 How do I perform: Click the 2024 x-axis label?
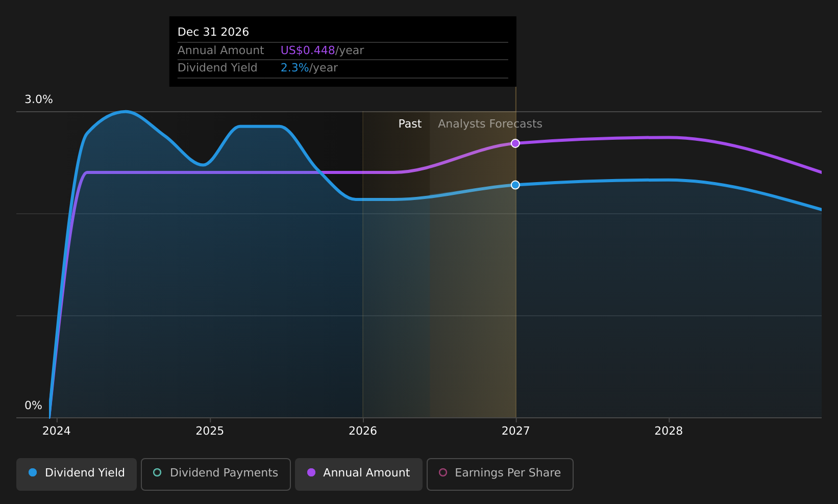[x=57, y=431]
